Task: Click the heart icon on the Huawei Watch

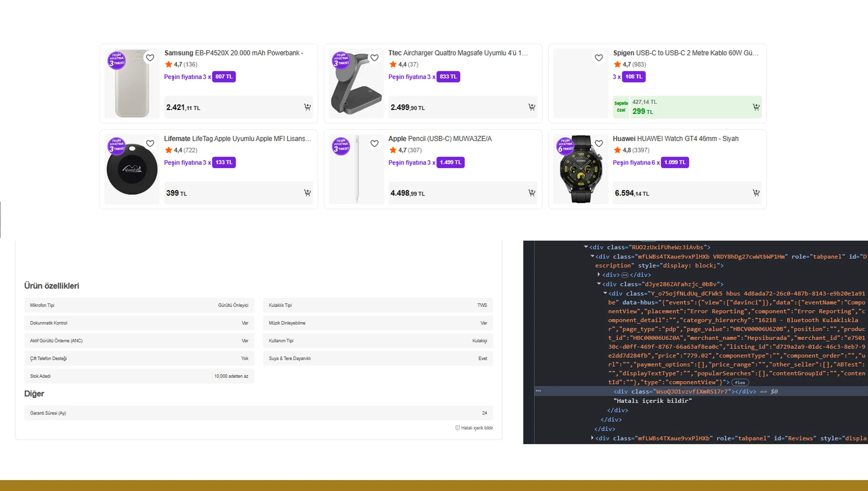Action: point(599,143)
